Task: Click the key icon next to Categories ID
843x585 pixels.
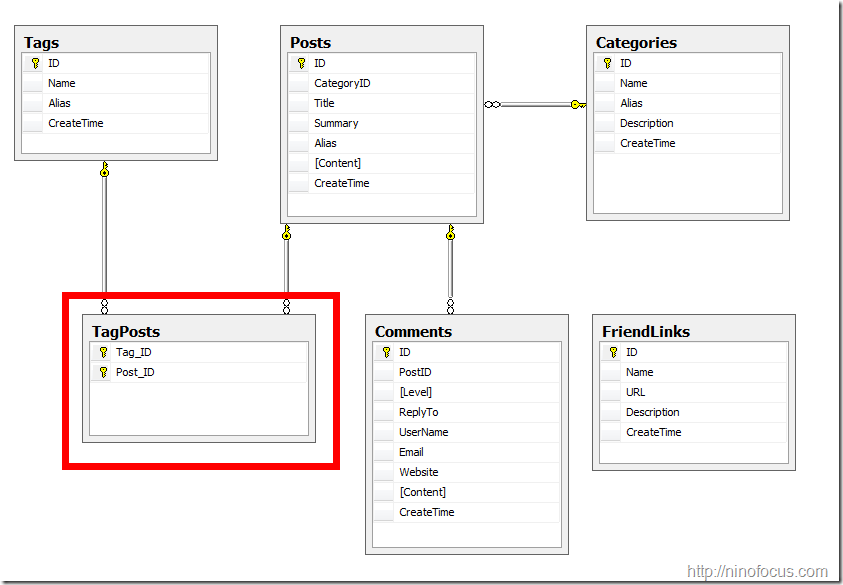Action: coord(608,63)
